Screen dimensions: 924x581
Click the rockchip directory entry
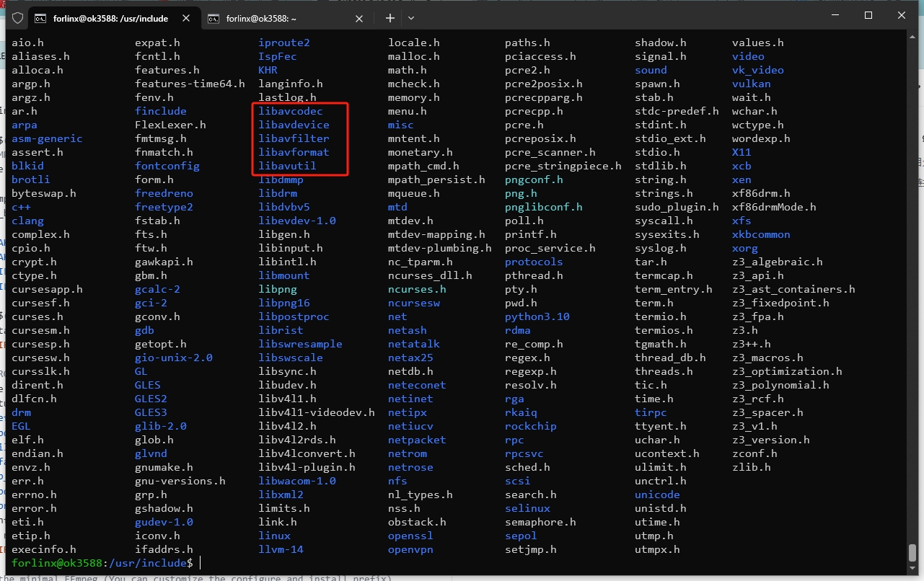point(531,426)
